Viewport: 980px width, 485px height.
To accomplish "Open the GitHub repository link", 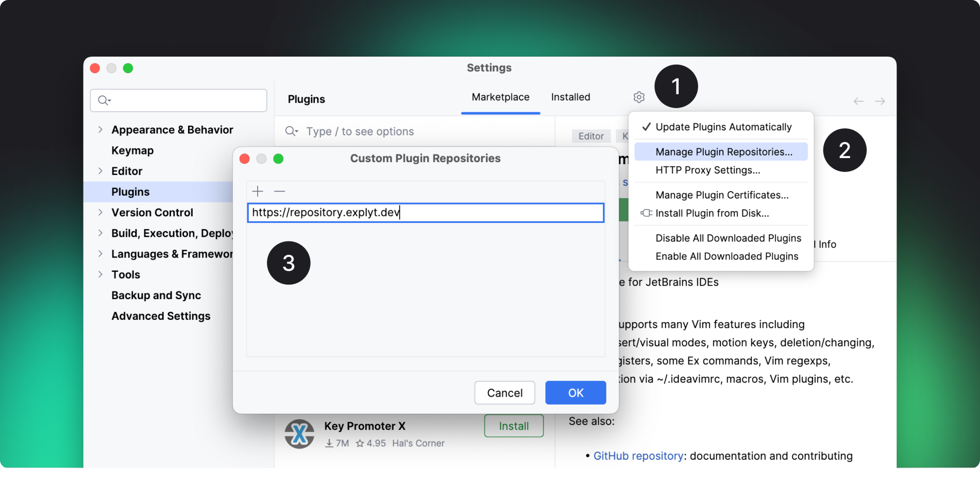I will 638,456.
